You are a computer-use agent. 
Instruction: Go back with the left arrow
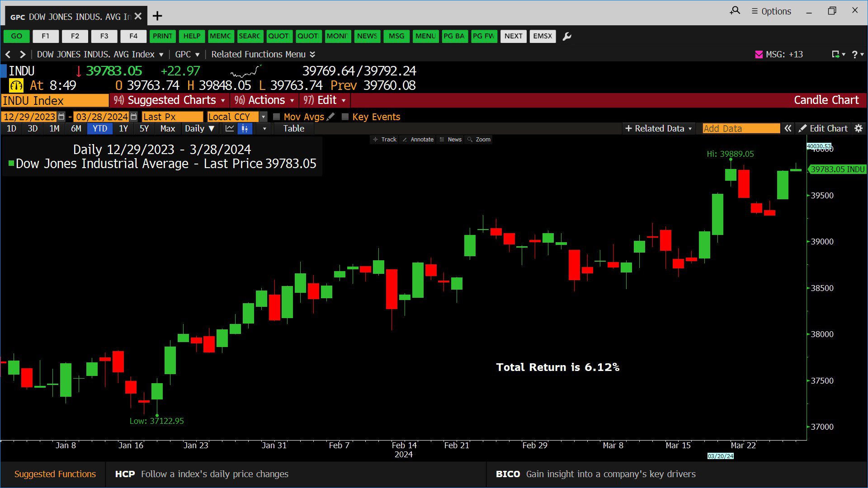8,55
